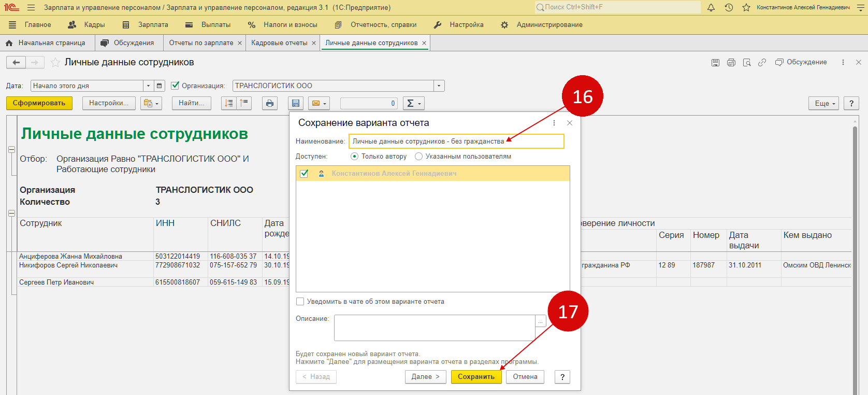The image size is (868, 395).
Task: Uncheck the Организация filter checkbox
Action: [x=175, y=86]
